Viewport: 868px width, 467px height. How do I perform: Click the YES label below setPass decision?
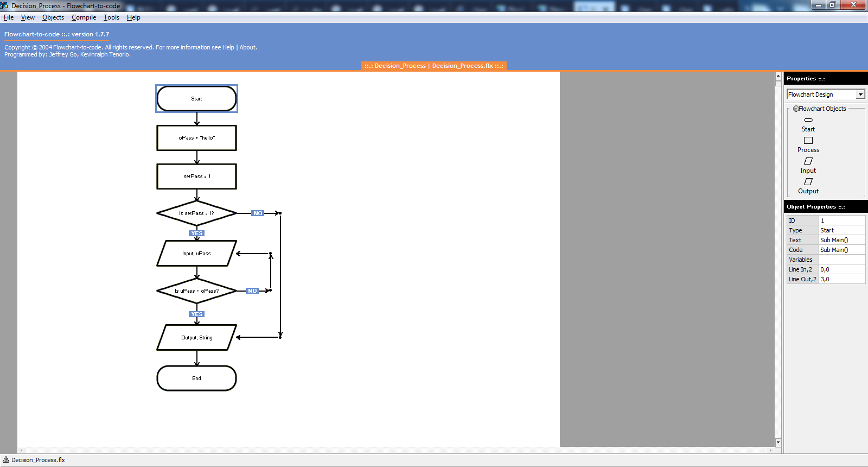(x=196, y=233)
